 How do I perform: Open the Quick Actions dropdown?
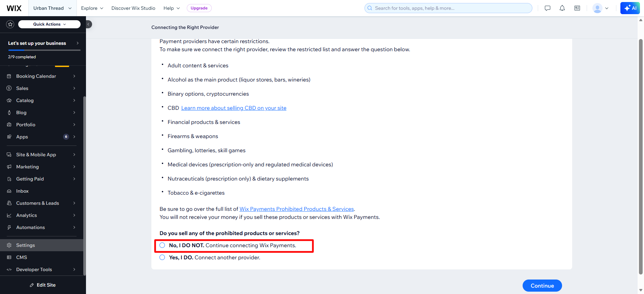(49, 24)
